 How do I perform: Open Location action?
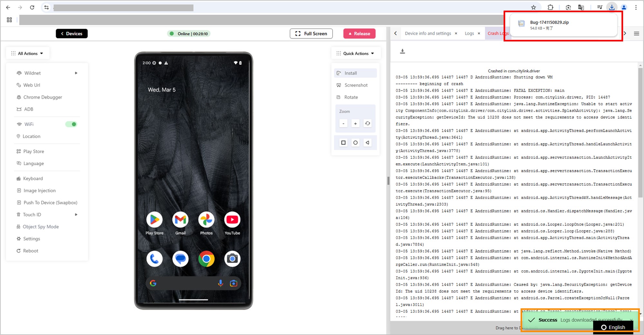click(x=28, y=136)
